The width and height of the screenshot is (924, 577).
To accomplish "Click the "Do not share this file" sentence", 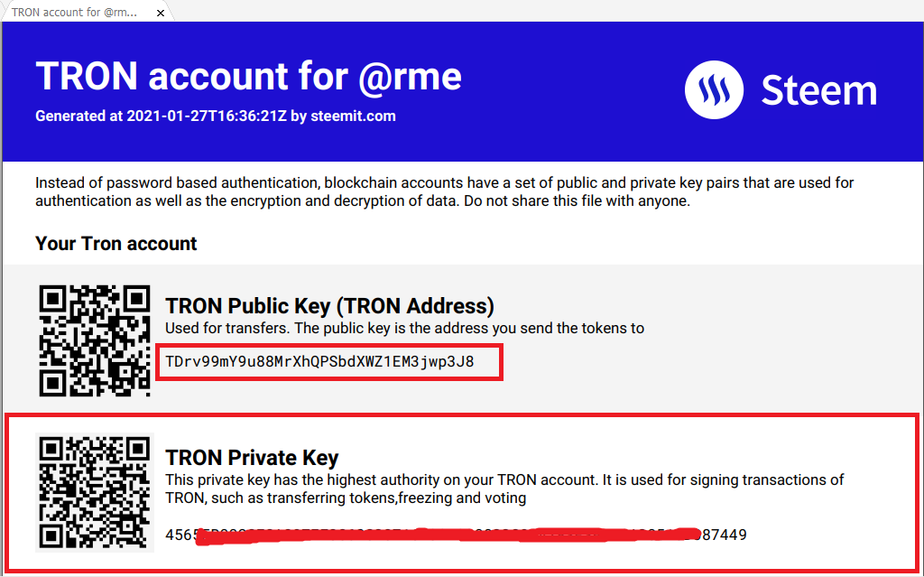I will [577, 200].
